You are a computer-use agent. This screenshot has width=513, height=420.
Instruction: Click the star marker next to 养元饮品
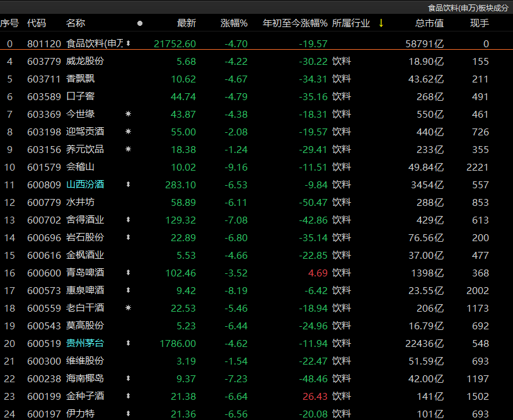click(x=129, y=149)
